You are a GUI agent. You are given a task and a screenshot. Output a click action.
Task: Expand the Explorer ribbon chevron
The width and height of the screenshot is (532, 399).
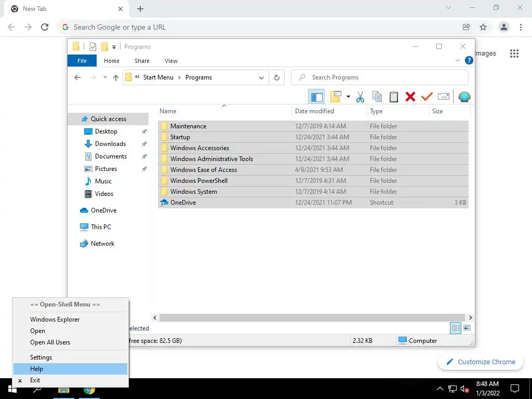coord(457,60)
